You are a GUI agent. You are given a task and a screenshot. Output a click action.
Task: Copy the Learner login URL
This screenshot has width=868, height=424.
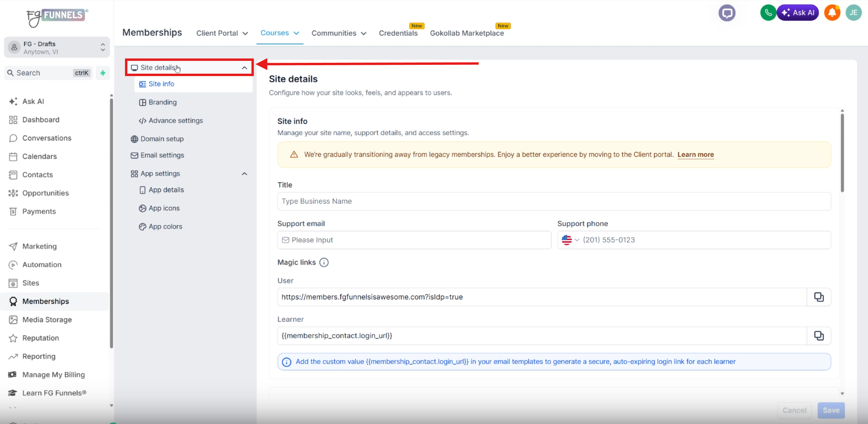(x=819, y=336)
